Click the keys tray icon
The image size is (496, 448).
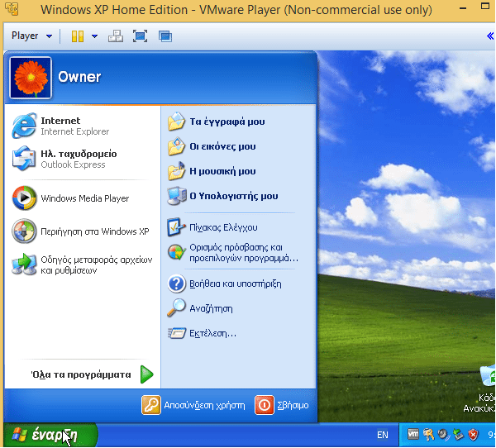pos(428,435)
